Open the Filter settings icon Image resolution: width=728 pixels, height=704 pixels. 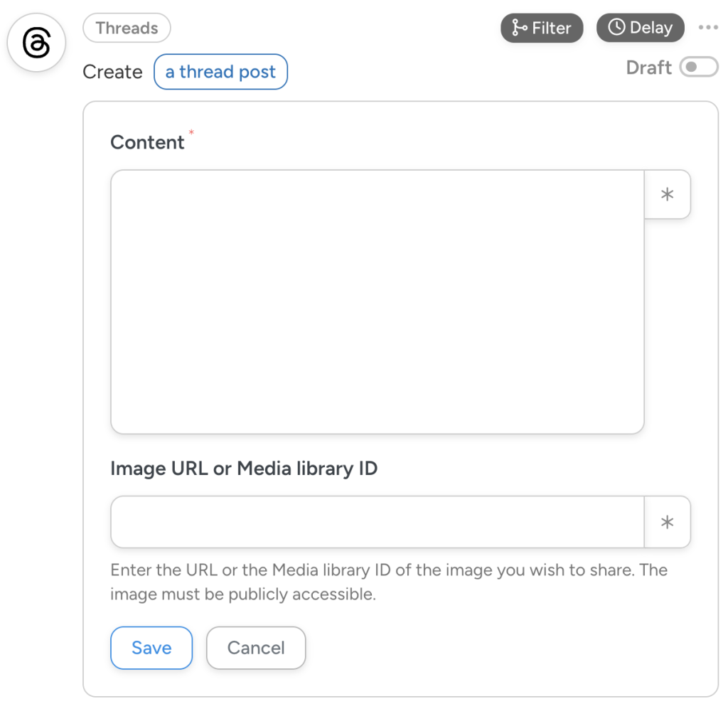(518, 28)
